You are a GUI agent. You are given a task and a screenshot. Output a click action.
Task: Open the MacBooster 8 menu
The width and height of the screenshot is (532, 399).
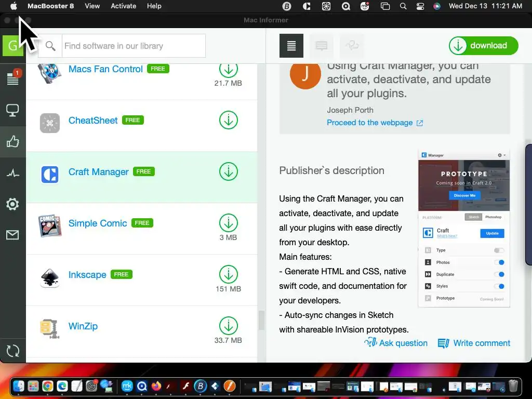50,6
